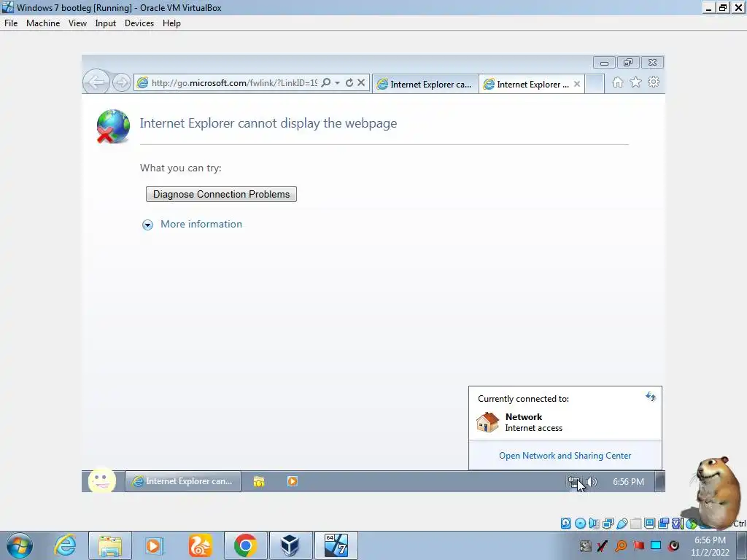This screenshot has height=560, width=747.
Task: Open the guest smiley Start button
Action: (102, 481)
